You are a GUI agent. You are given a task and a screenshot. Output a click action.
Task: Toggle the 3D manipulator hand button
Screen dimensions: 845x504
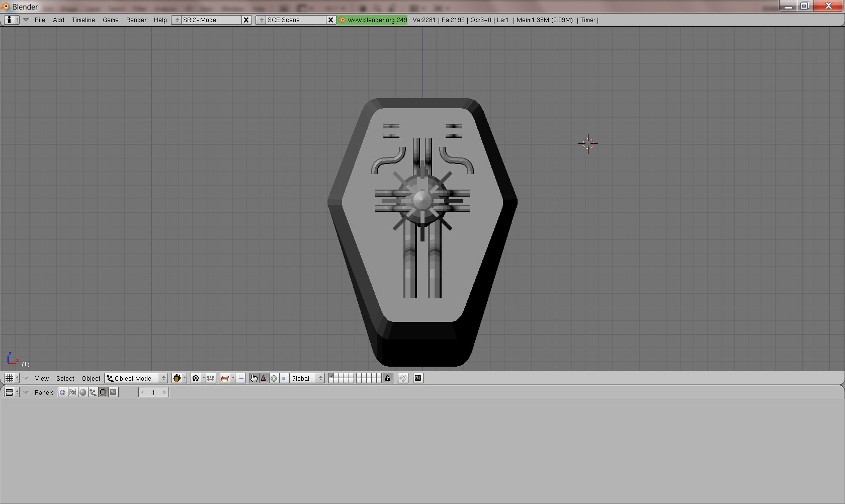(253, 378)
